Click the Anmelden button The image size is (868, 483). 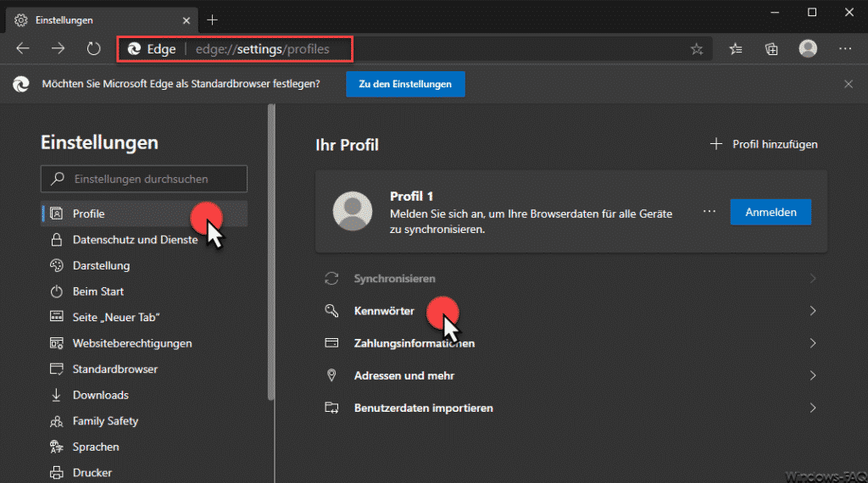(771, 213)
